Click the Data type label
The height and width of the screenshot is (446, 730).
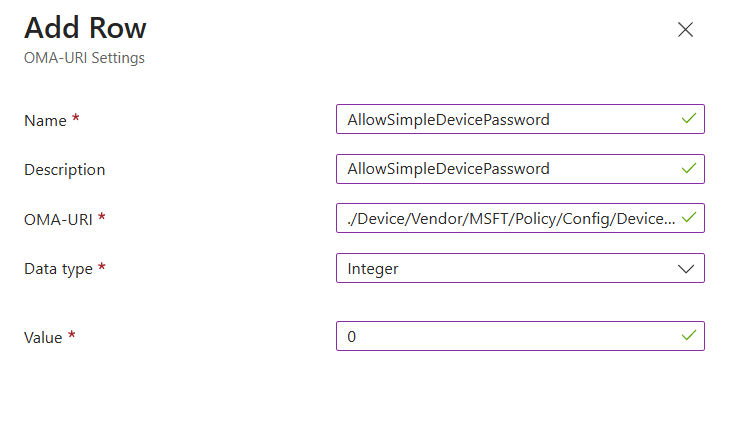(58, 269)
